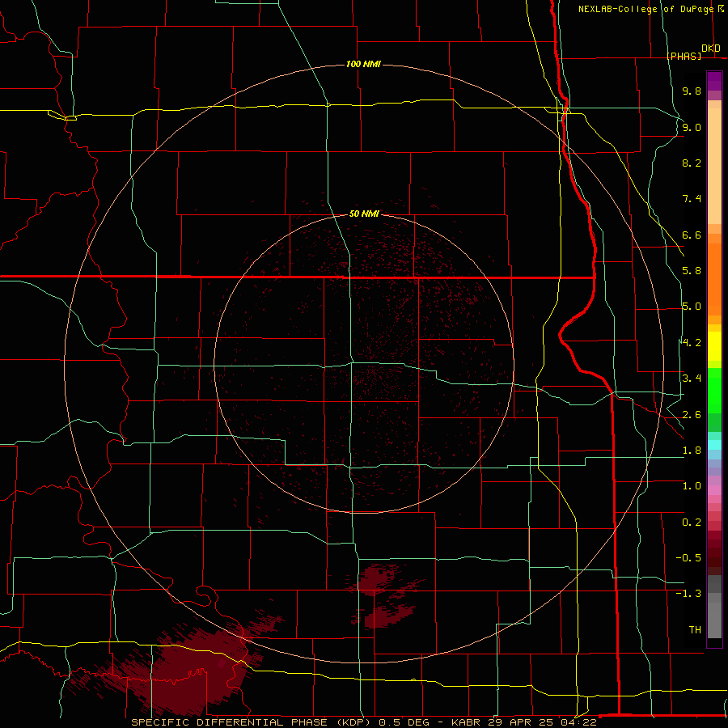The width and height of the screenshot is (728, 728).
Task: Click the yellow band of the colorbar
Action: tap(714, 346)
